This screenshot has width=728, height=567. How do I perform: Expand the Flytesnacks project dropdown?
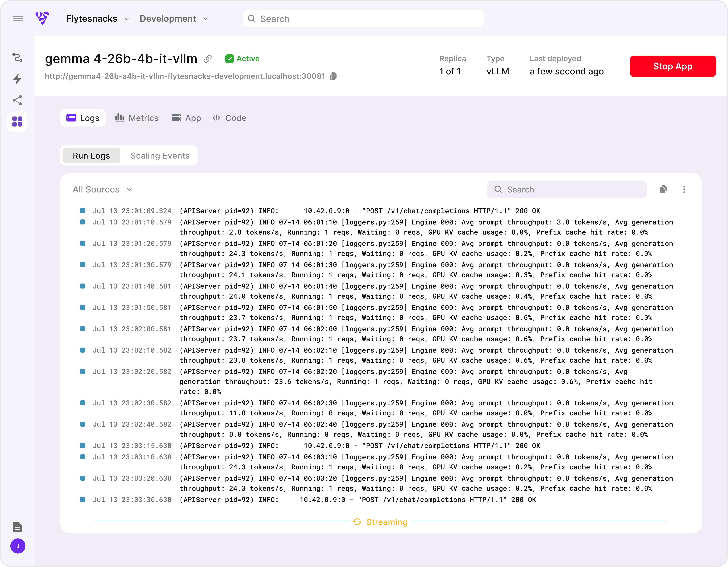coord(98,19)
